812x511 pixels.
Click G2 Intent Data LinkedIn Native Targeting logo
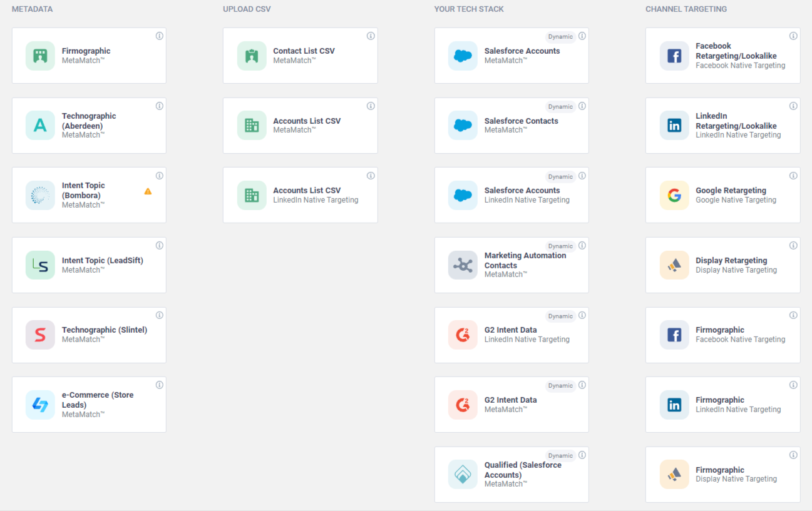(x=463, y=335)
